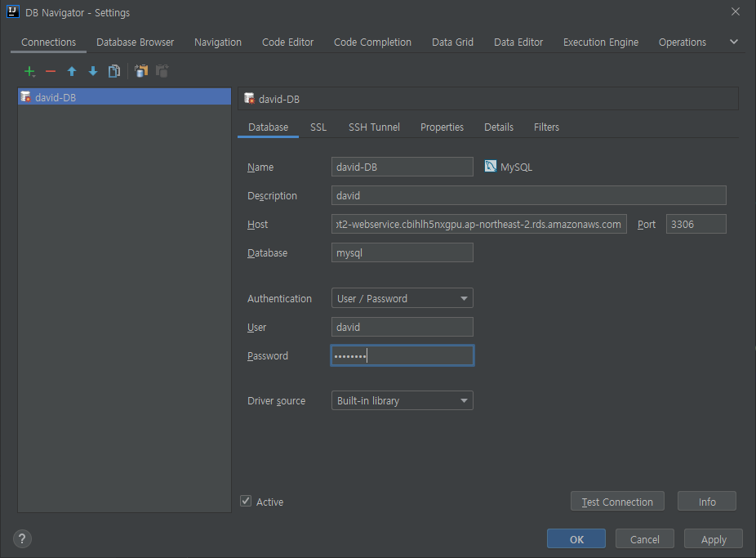The width and height of the screenshot is (756, 558).
Task: Open Code Editor tab
Action: [x=288, y=42]
